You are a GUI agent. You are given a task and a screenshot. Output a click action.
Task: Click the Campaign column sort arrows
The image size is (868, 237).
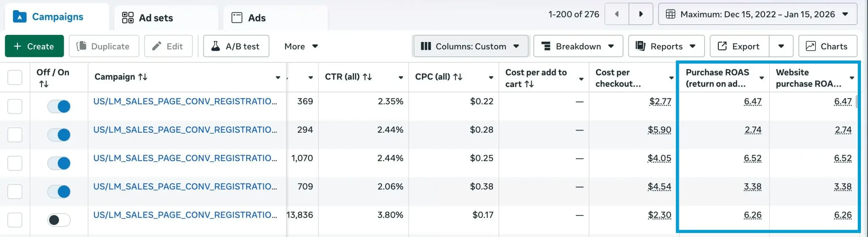coord(143,77)
